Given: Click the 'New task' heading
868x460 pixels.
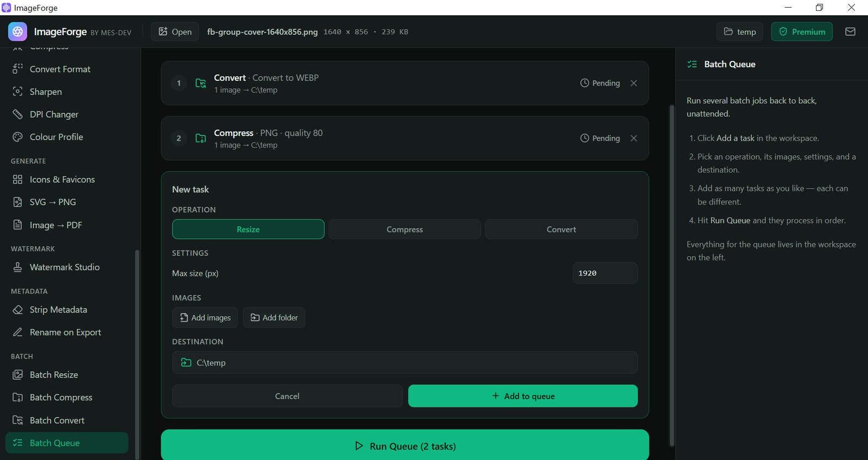Looking at the screenshot, I should tap(190, 189).
